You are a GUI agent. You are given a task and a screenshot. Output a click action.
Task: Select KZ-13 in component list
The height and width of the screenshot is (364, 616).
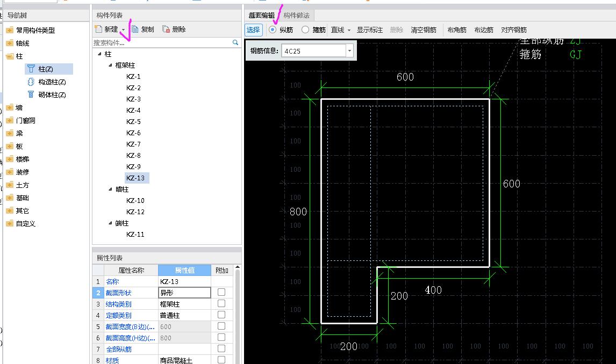[135, 178]
